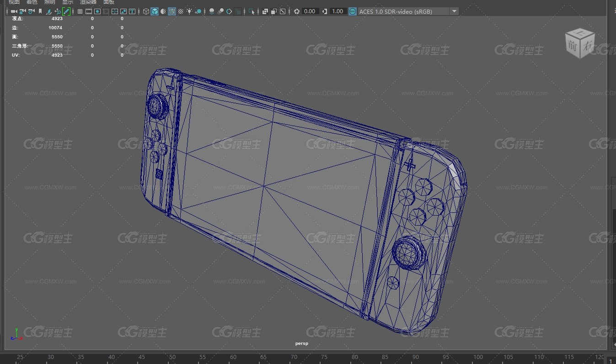Click the dimmed Gate Mask icon

point(106,11)
